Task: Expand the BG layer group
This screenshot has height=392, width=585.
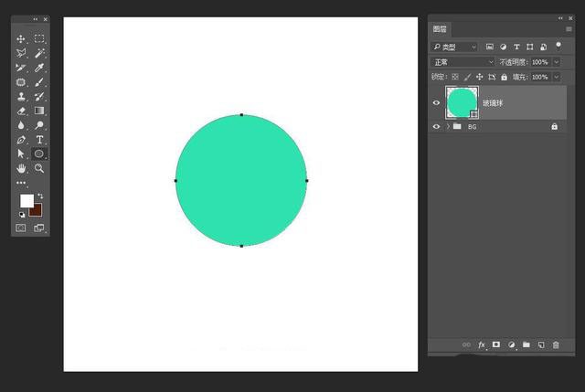Action: (x=448, y=127)
